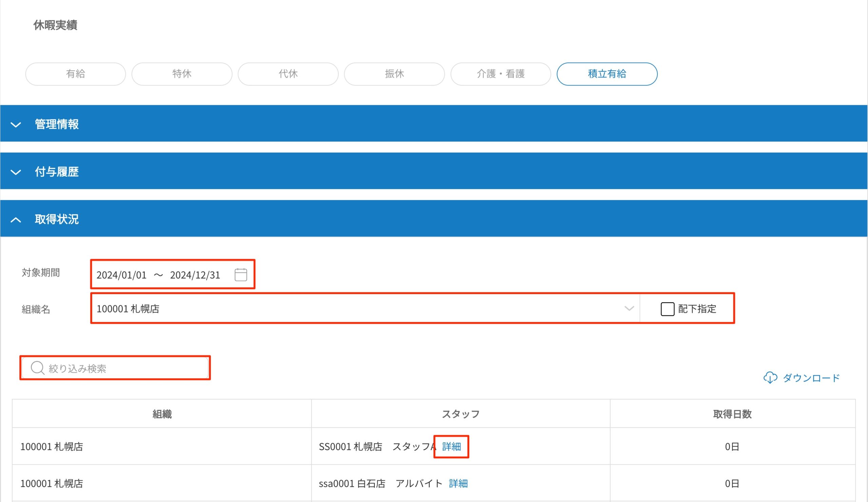Choose the 振休 leave category
The width and height of the screenshot is (868, 502).
[x=394, y=74]
